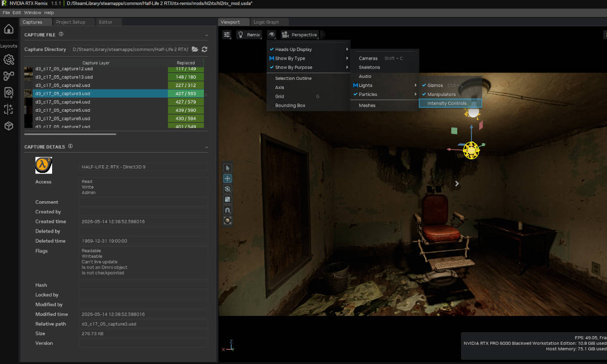This screenshot has width=607, height=364.
Task: Activate the Rotate tool in viewport
Action: coord(228,189)
